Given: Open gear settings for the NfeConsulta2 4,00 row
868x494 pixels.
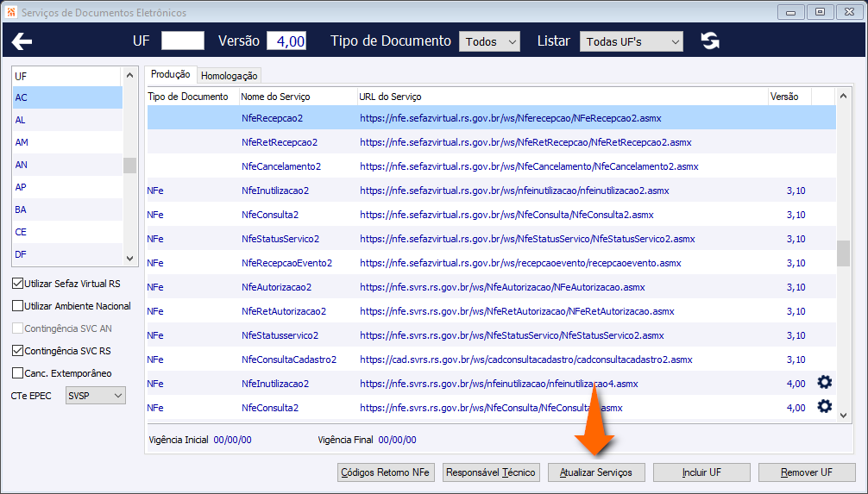Looking at the screenshot, I should pos(824,407).
